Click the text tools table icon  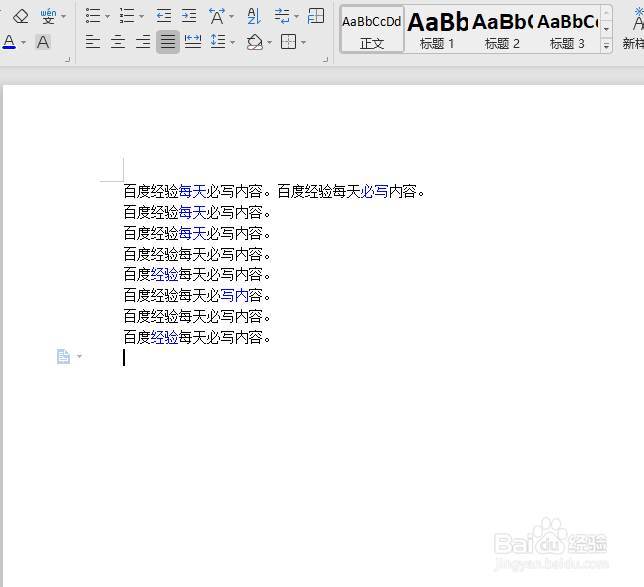click(316, 16)
